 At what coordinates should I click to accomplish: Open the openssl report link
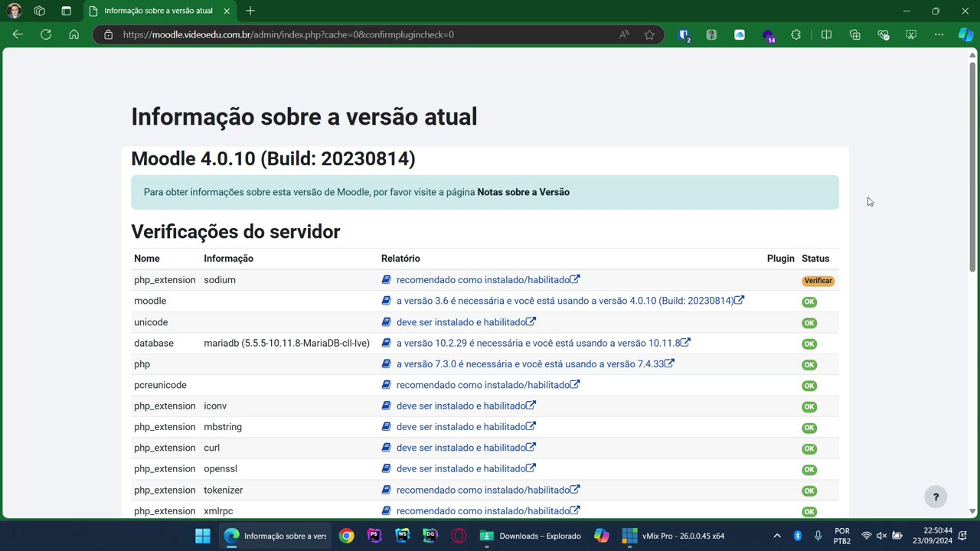465,469
